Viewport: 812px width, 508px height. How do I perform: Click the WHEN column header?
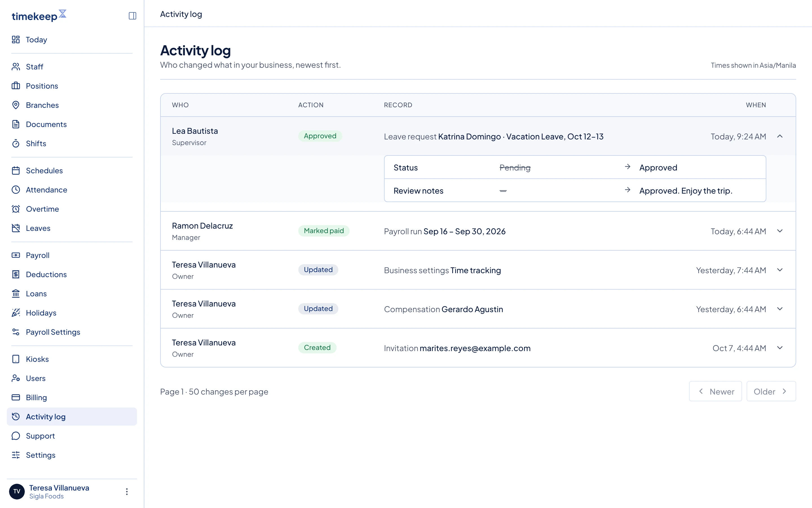point(756,105)
